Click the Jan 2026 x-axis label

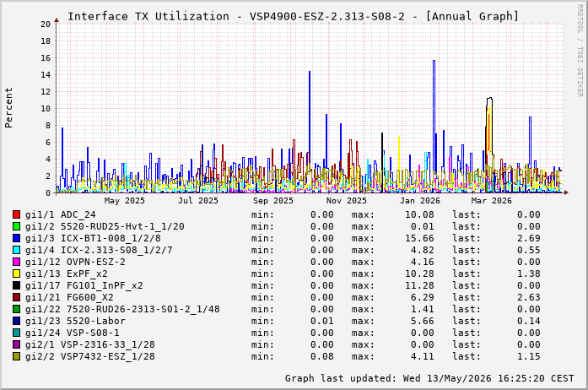tap(419, 201)
